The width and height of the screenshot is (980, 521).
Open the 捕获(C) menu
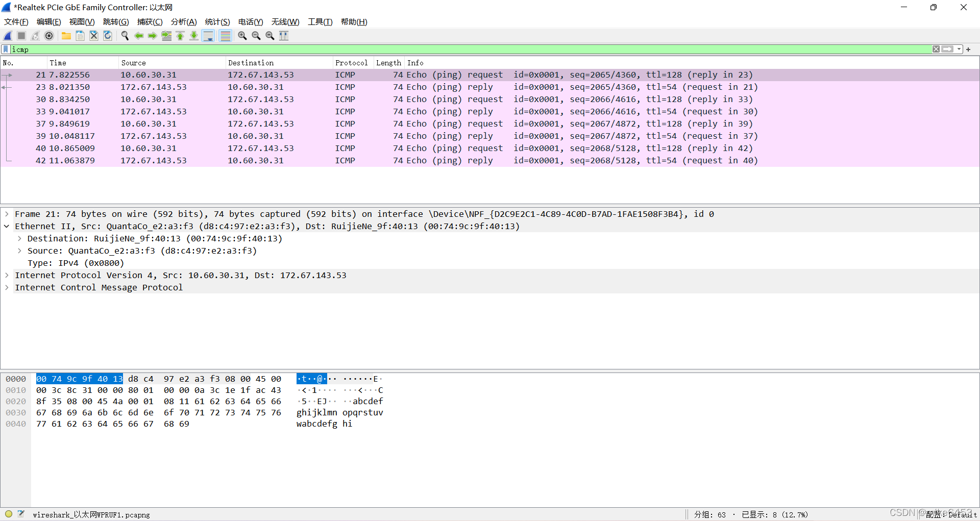[150, 22]
